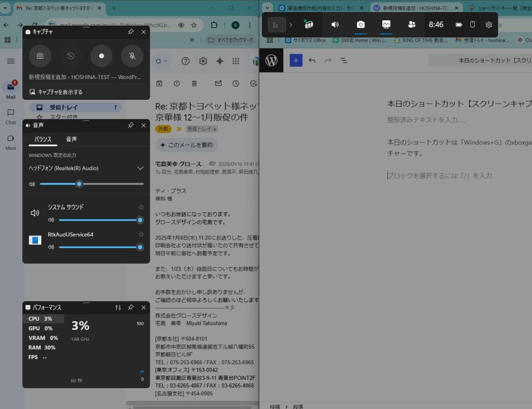Click このメールを要約 button
The height and width of the screenshot is (409, 532).
click(x=187, y=145)
